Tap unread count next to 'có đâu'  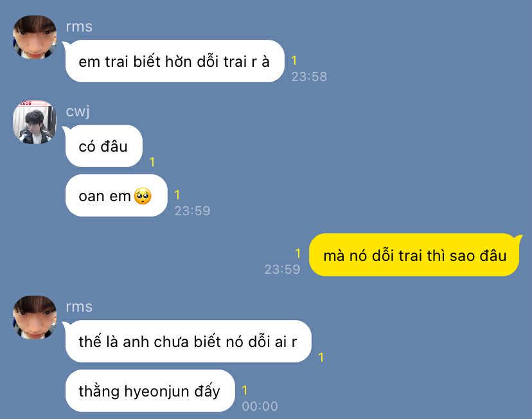pos(152,162)
